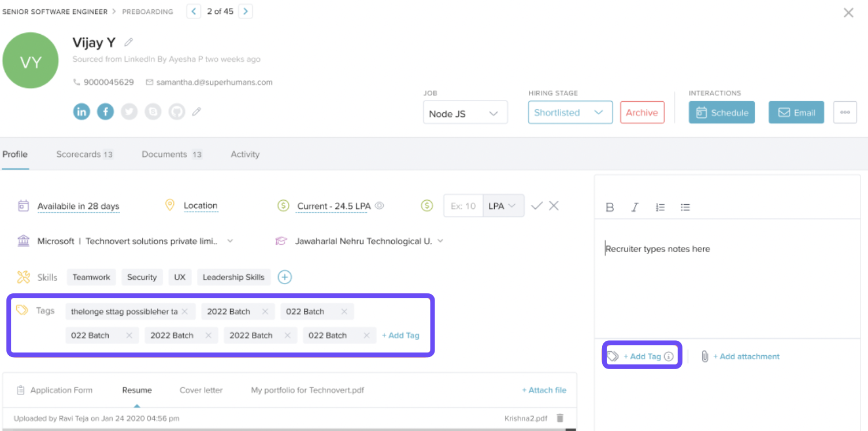Toggle visibility of current salary eye icon
This screenshot has width=868, height=431.
380,205
